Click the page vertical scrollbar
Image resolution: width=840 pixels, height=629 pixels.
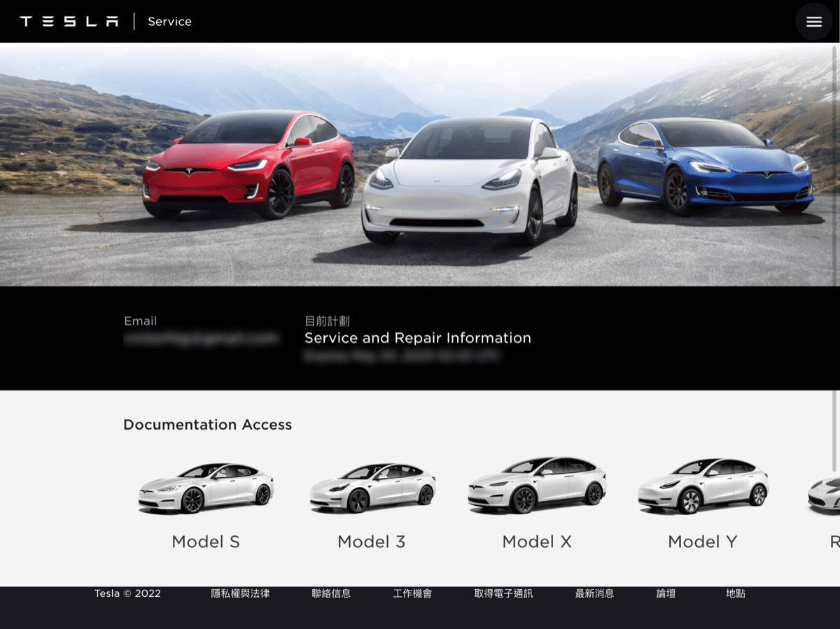pyautogui.click(x=833, y=259)
